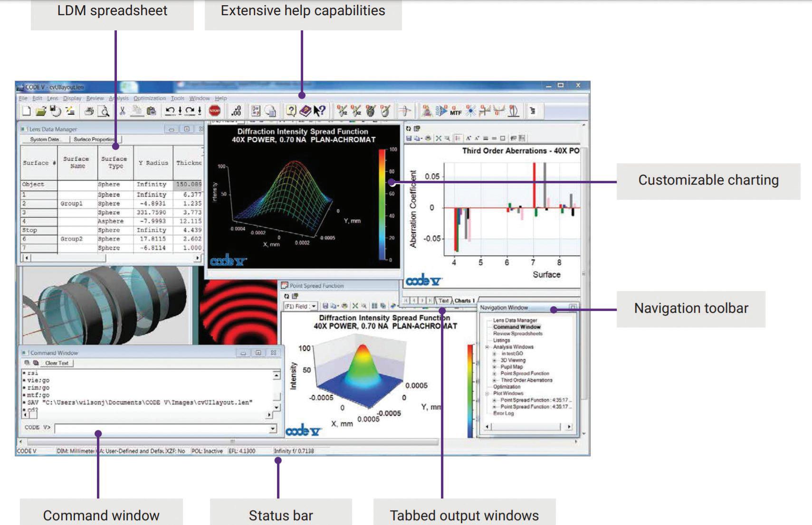Image resolution: width=812 pixels, height=525 pixels.
Task: Click the New lens file icon
Action: (26, 111)
